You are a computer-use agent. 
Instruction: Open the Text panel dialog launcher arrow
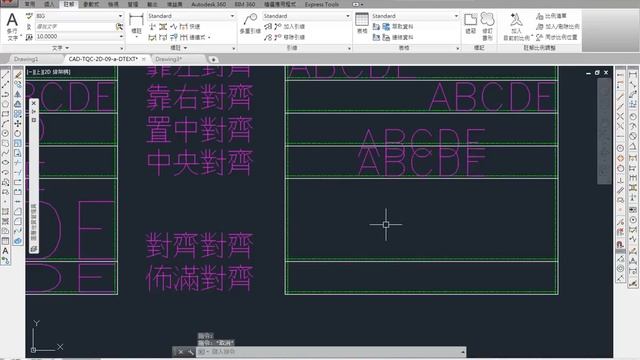pyautogui.click(x=122, y=48)
